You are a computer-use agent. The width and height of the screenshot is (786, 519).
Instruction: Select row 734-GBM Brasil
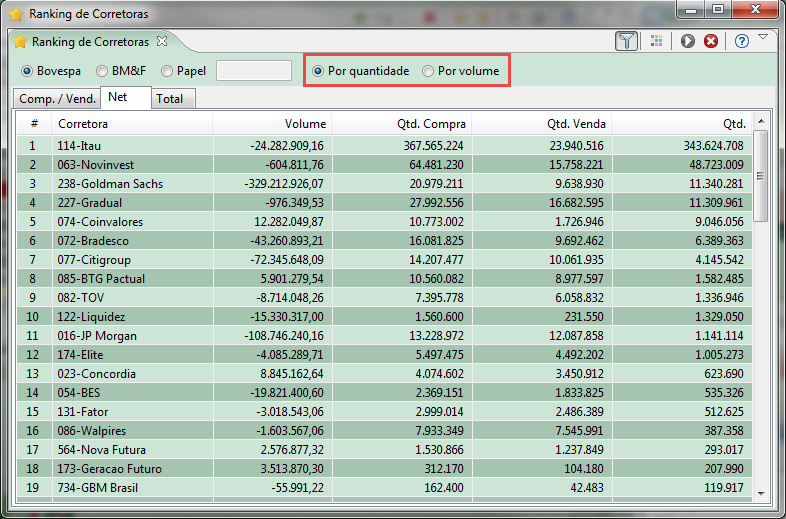[x=384, y=488]
